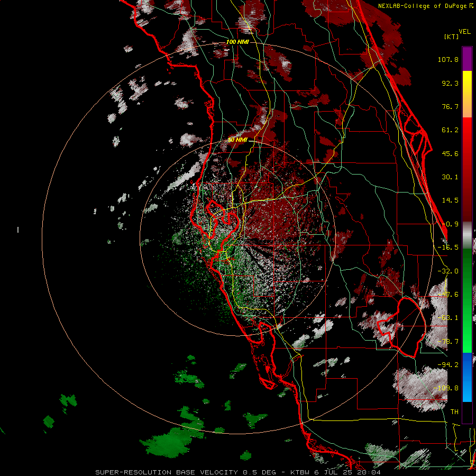Click the blue segment of color bar
476x476 pixels.
467,377
